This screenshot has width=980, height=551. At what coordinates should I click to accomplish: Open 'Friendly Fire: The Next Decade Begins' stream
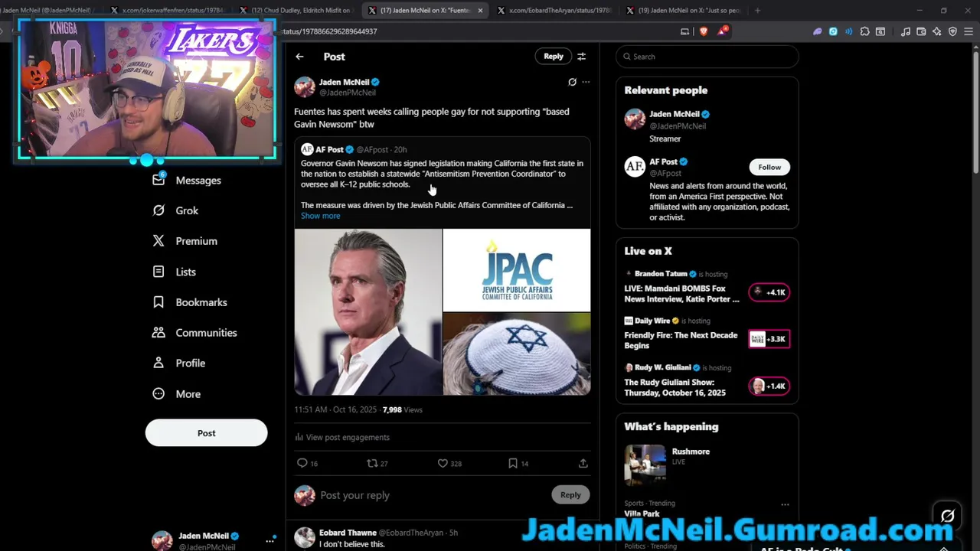(x=681, y=341)
